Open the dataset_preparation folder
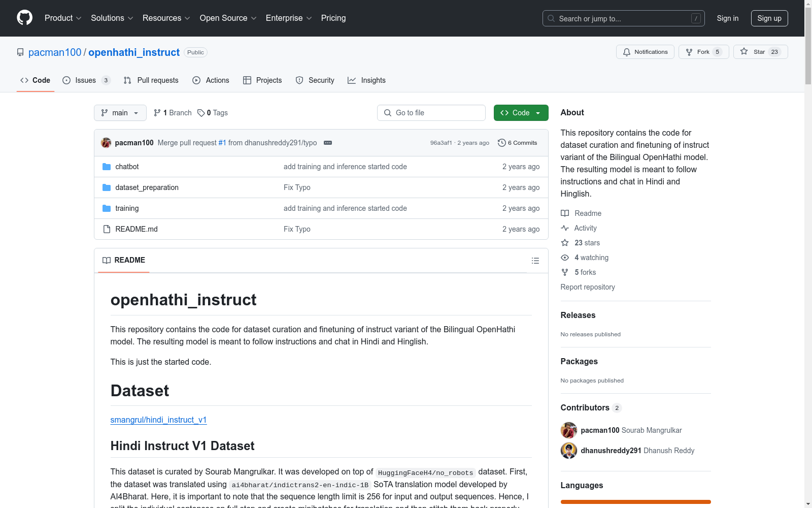 coord(147,187)
